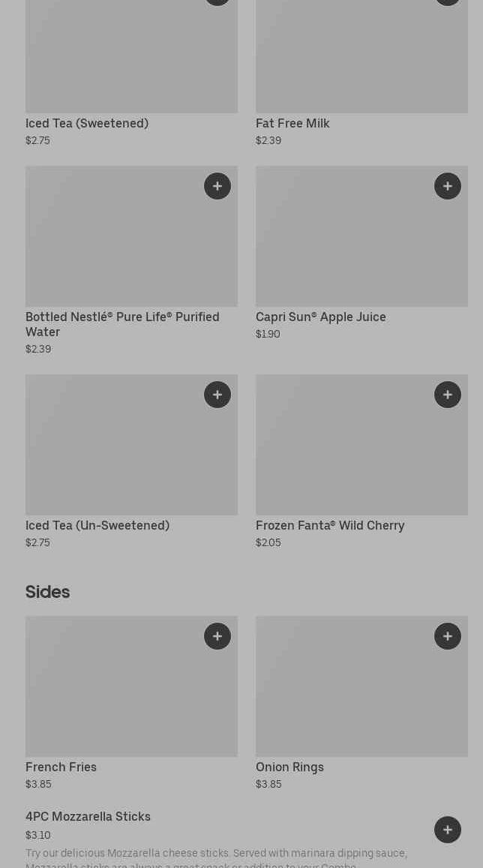The width and height of the screenshot is (483, 868).
Task: Click plus icon for Iced Tea (Un-Sweetened)
Action: click(217, 395)
